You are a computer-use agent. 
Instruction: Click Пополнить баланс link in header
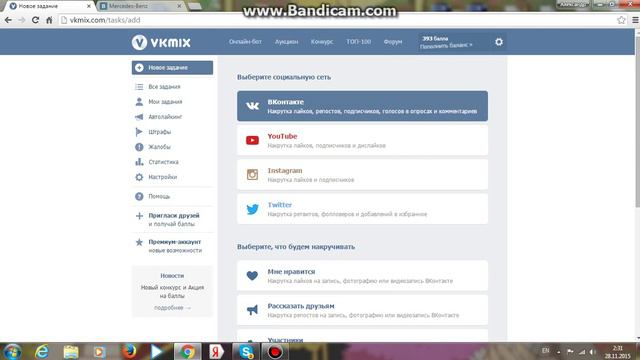point(446,46)
